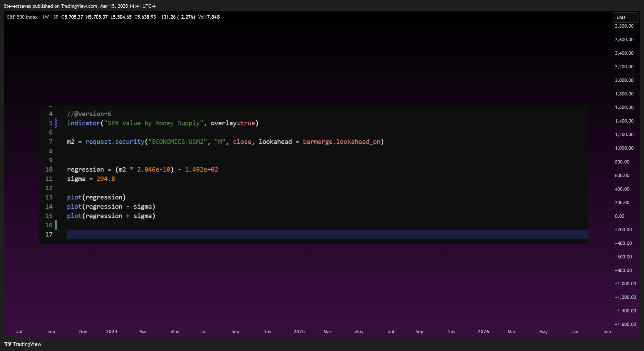Click the //@version=6 comment on line 4
This screenshot has width=644, height=351.
point(89,114)
